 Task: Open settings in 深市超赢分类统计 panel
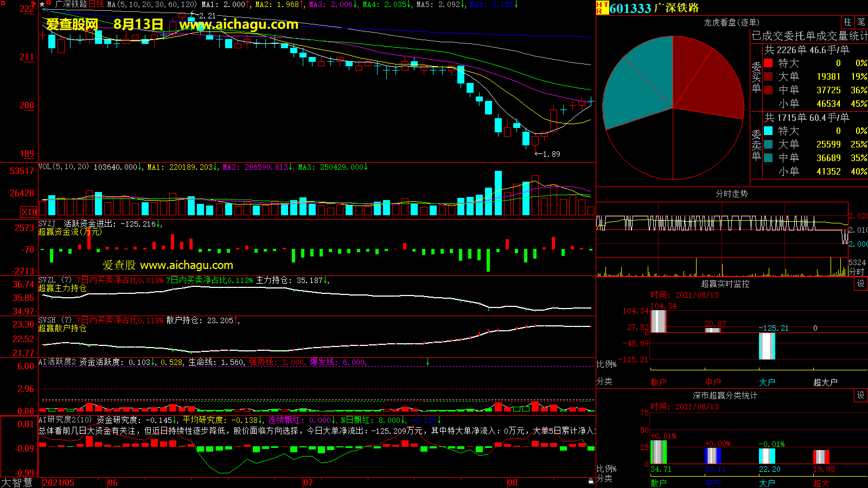click(x=860, y=395)
